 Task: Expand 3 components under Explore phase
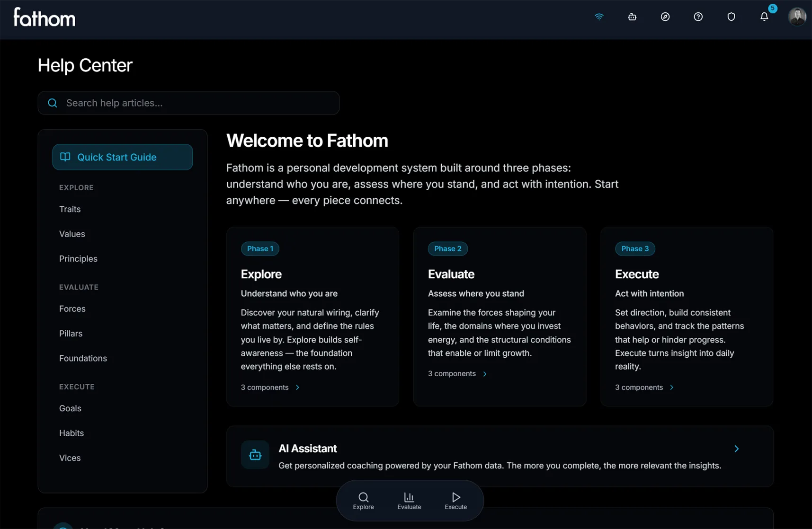270,387
